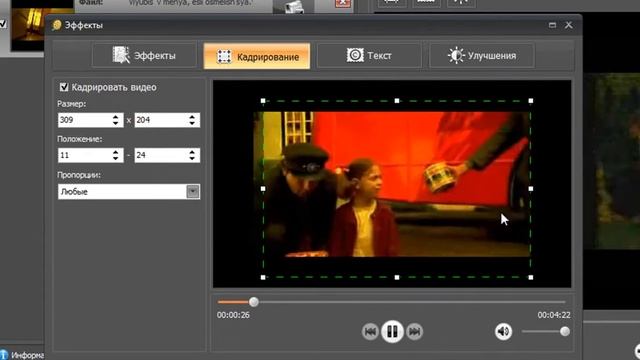Click the Информа info icon at bottom
This screenshot has width=640, height=360.
pyautogui.click(x=4, y=355)
